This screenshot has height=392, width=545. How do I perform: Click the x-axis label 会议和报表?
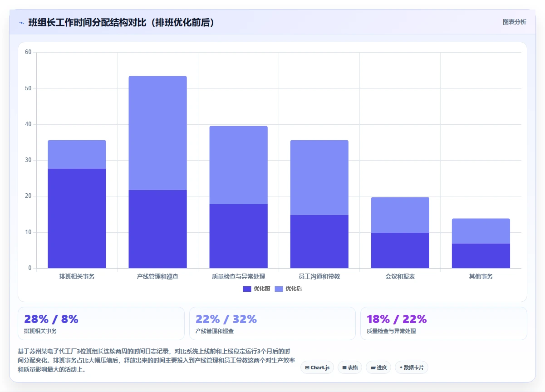coord(400,276)
